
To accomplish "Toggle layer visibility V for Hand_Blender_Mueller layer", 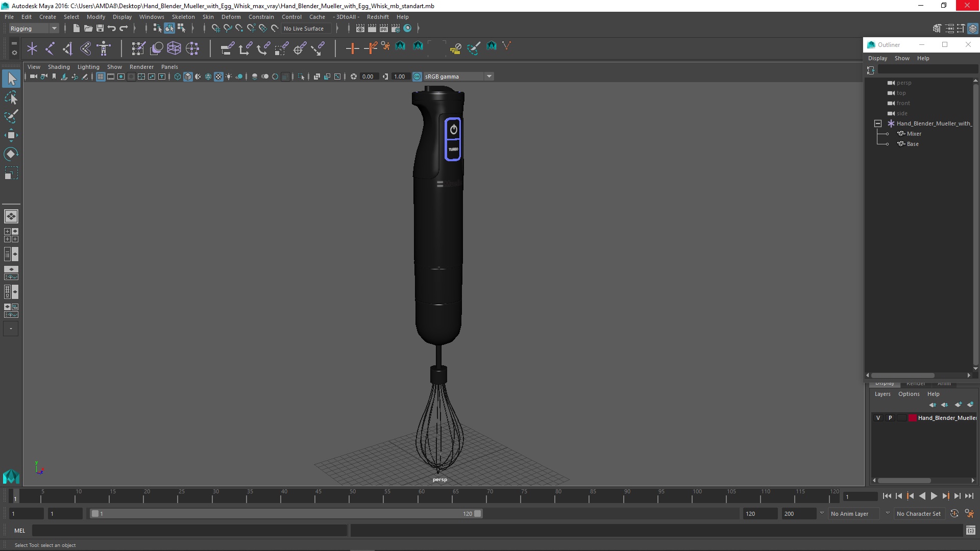I will (x=878, y=418).
